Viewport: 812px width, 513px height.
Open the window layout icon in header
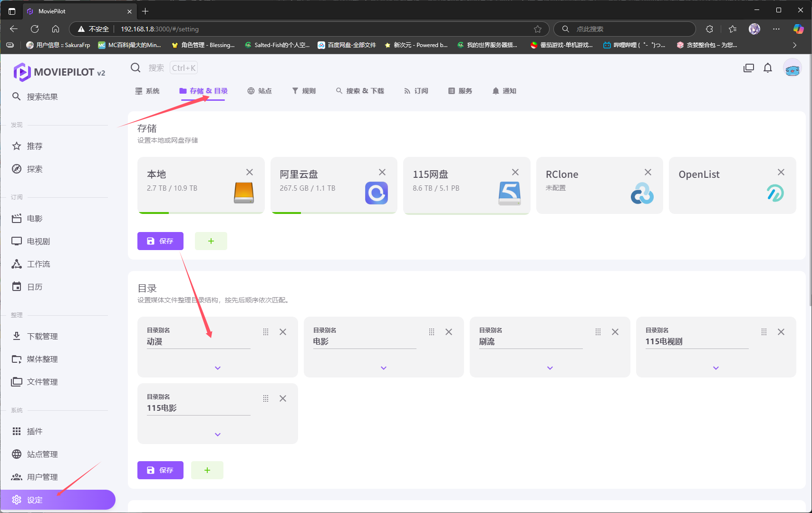(x=748, y=68)
